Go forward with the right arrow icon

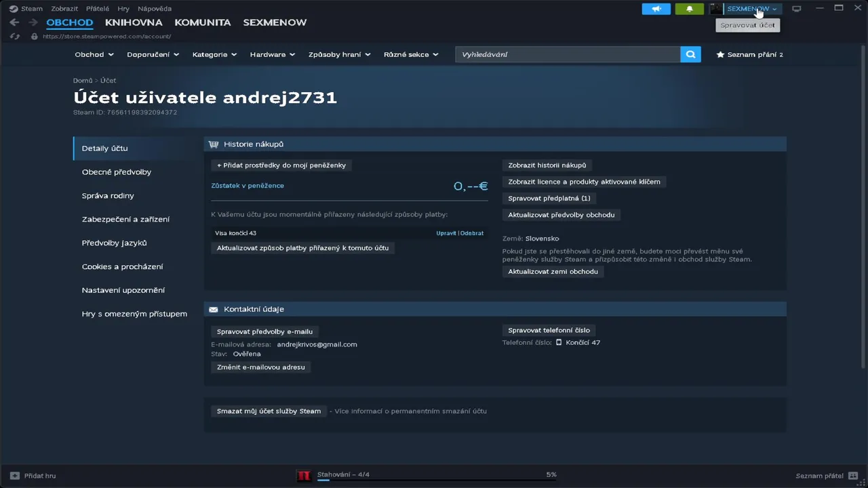pyautogui.click(x=33, y=22)
